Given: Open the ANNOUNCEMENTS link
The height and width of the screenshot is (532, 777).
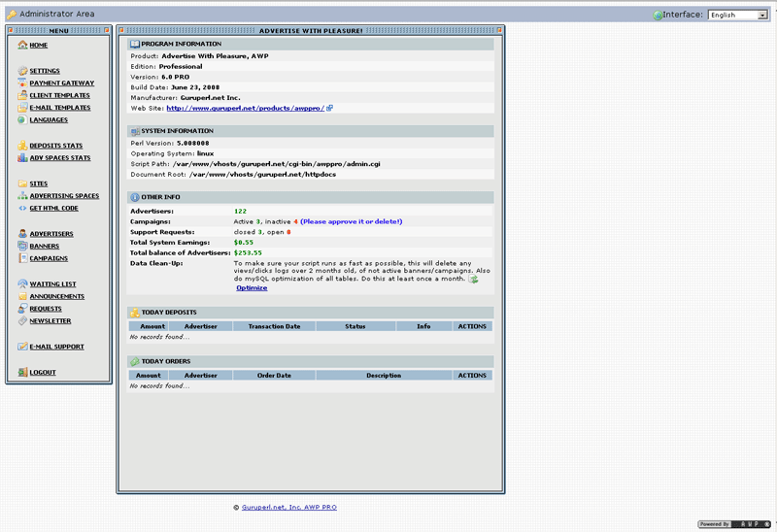Looking at the screenshot, I should (x=57, y=297).
